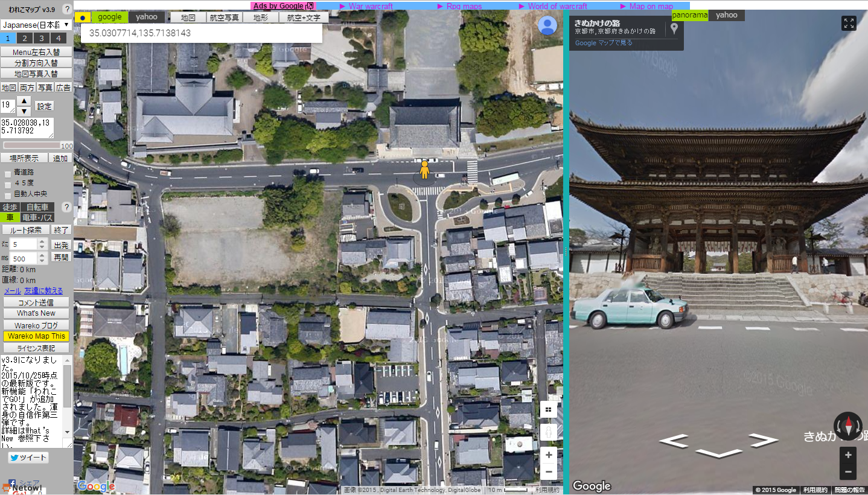Image resolution: width=868 pixels, height=495 pixels.
Task: Select 電車・バス travel mode
Action: pyautogui.click(x=37, y=217)
